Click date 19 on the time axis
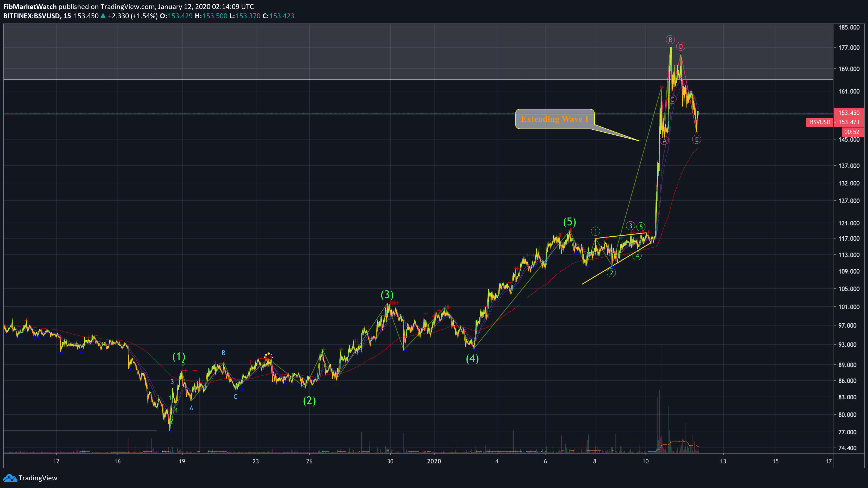 pyautogui.click(x=182, y=461)
